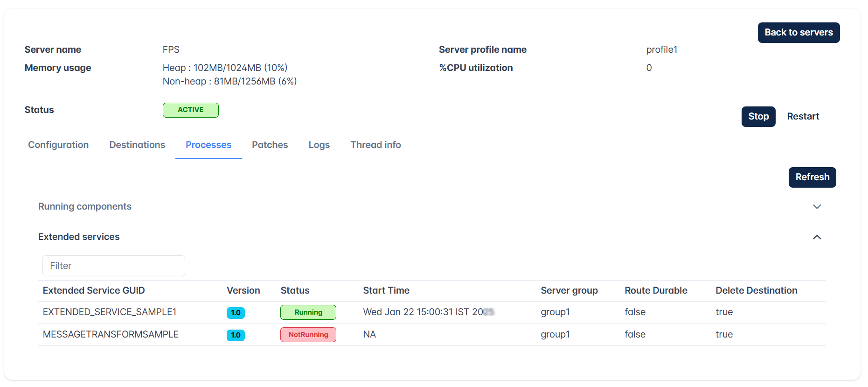Click the 1.0 version badge for MESSAGETRANSFORMSAMPLE
868x387 pixels.
pos(236,335)
